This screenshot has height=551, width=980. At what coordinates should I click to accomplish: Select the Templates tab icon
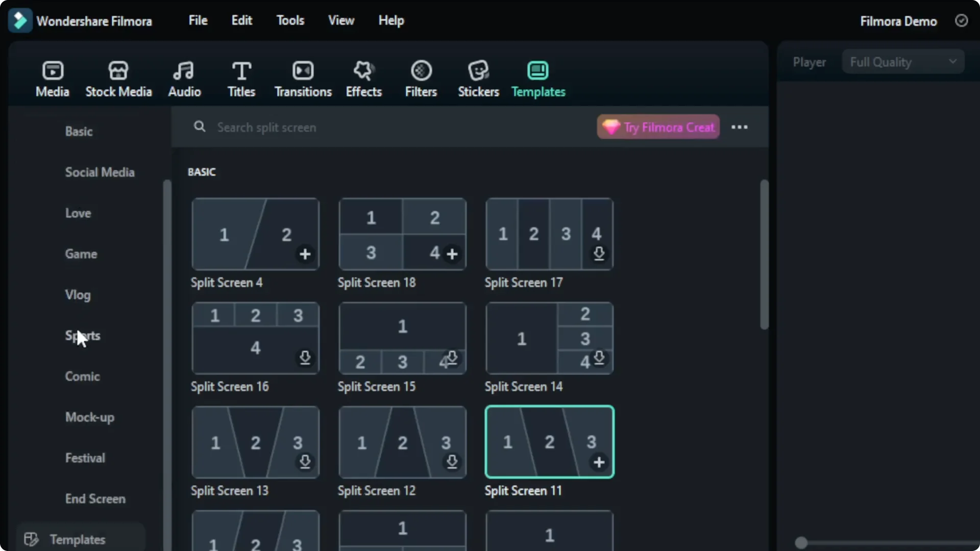[x=538, y=71]
